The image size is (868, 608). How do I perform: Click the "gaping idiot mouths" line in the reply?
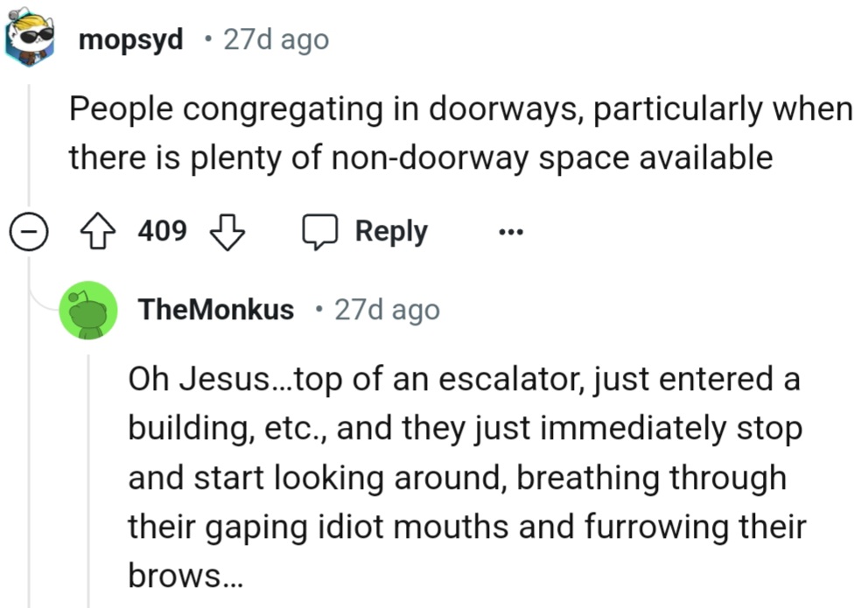(x=466, y=527)
